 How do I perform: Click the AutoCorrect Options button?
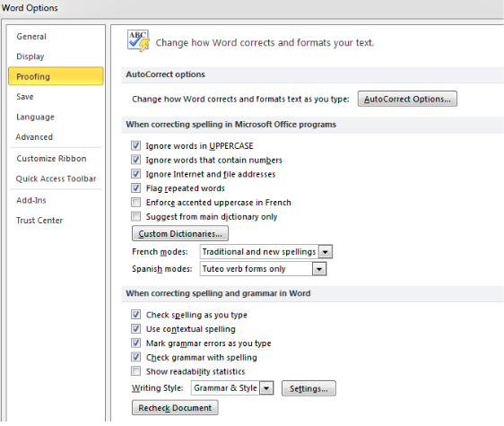(x=407, y=99)
